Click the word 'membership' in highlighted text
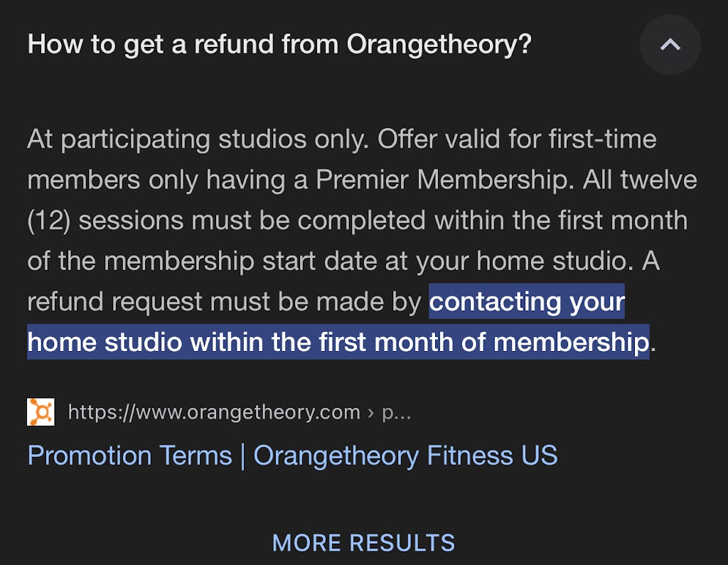This screenshot has height=565, width=728. tap(571, 343)
